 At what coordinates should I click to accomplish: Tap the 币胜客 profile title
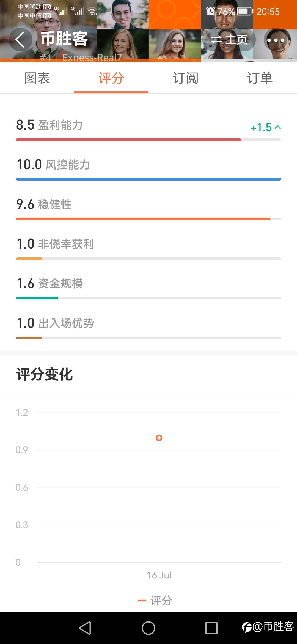click(x=64, y=39)
